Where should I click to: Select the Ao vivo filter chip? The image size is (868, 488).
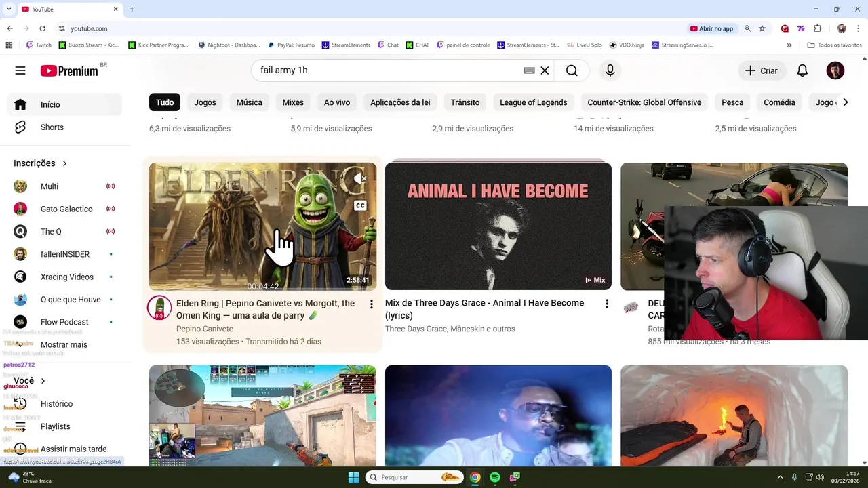tap(337, 102)
